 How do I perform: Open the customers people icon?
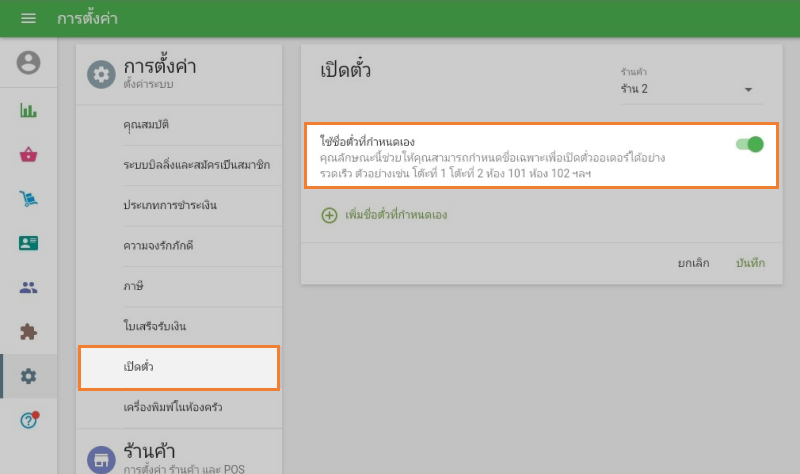28,287
